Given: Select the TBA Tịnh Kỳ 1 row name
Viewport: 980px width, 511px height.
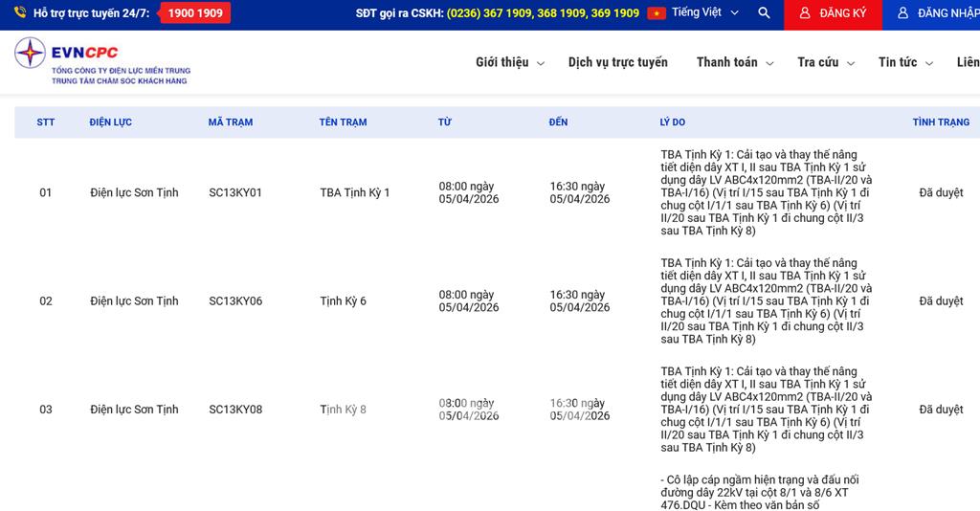Looking at the screenshot, I should [354, 192].
